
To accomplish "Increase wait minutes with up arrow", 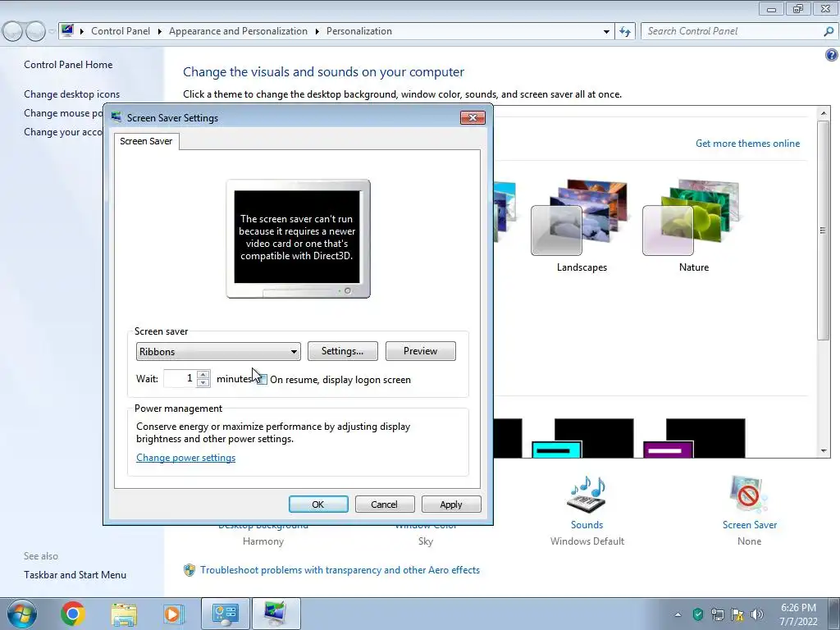I will click(203, 374).
